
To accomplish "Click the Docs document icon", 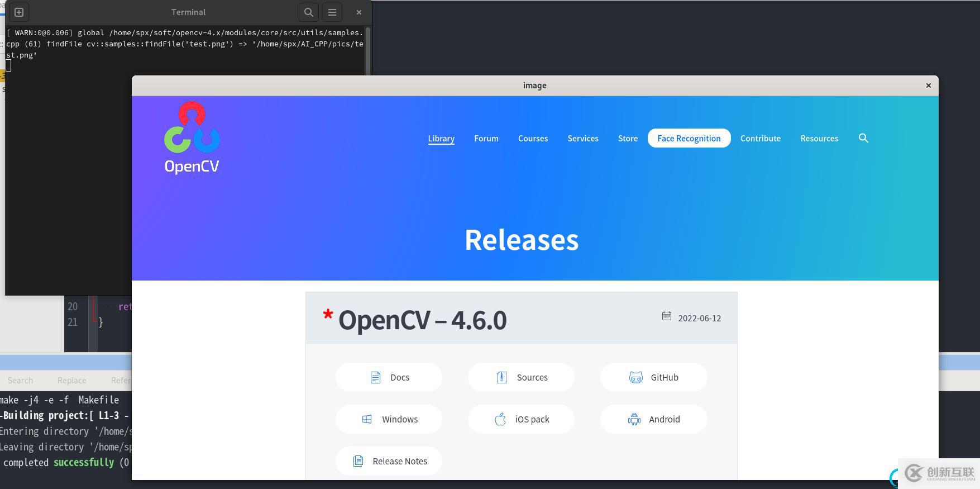I will [x=375, y=378].
